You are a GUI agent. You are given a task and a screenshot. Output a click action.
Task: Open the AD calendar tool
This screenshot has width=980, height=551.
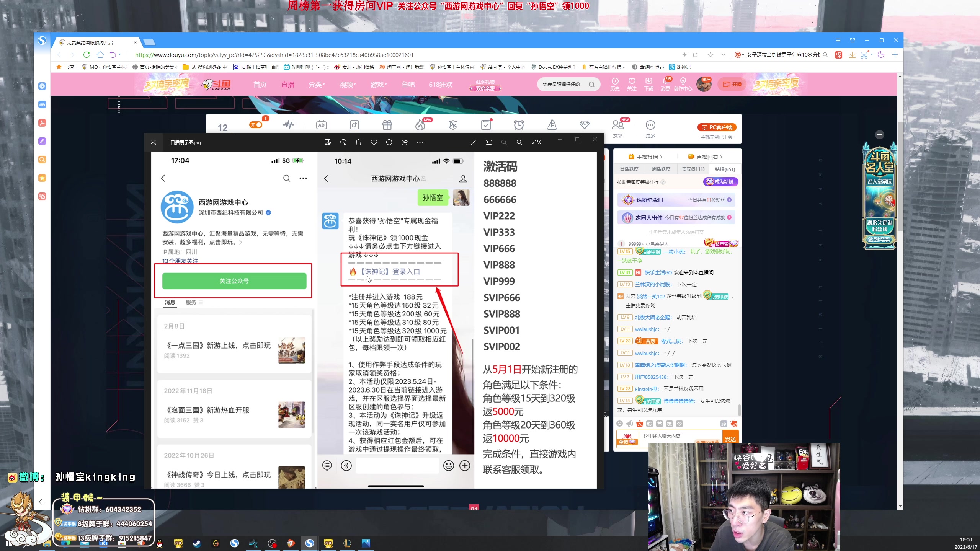click(x=322, y=125)
